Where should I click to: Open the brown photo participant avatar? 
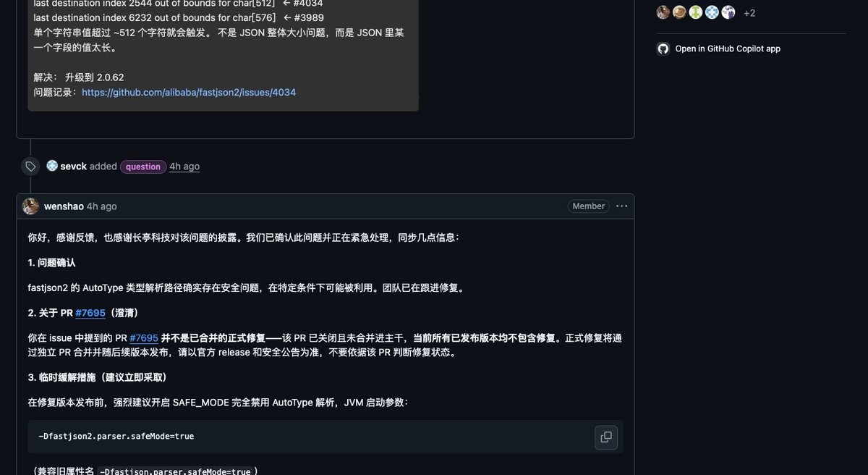click(x=663, y=12)
